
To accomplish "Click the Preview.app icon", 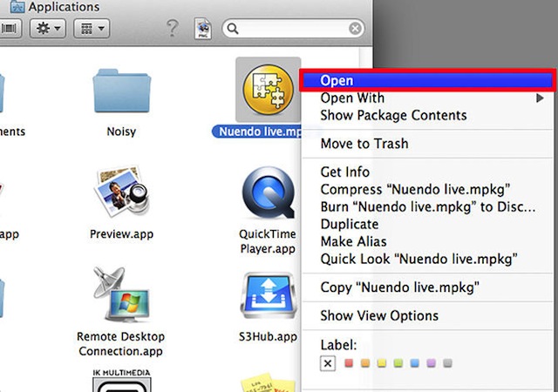I will [x=122, y=191].
